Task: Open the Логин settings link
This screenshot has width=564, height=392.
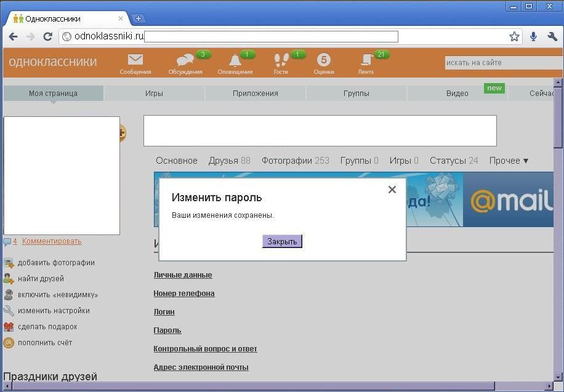Action: point(164,312)
